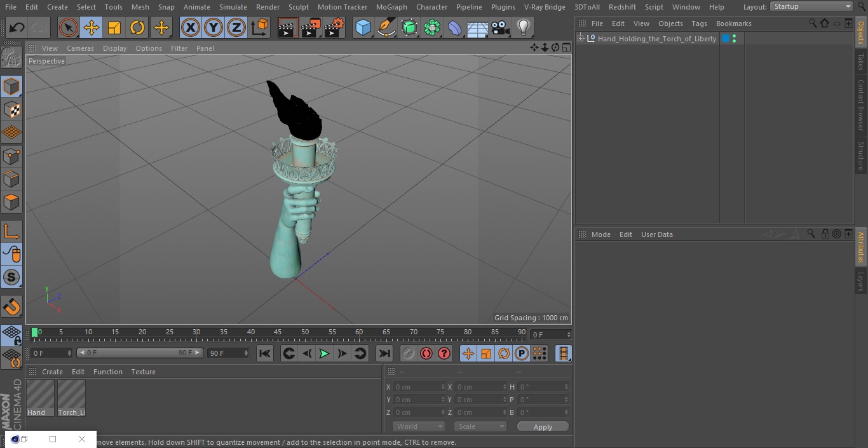
Task: Switch to Structure side tab
Action: [x=861, y=156]
